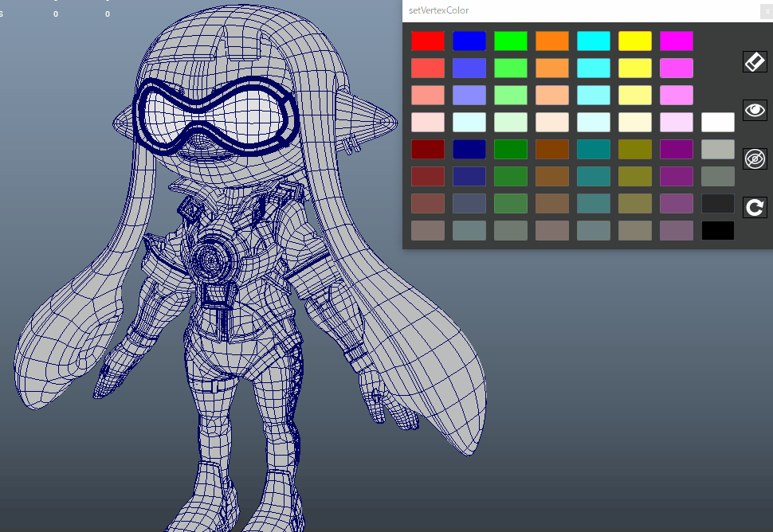This screenshot has height=532, width=773.
Task: Click the circular arrow reset icon
Action: point(755,207)
